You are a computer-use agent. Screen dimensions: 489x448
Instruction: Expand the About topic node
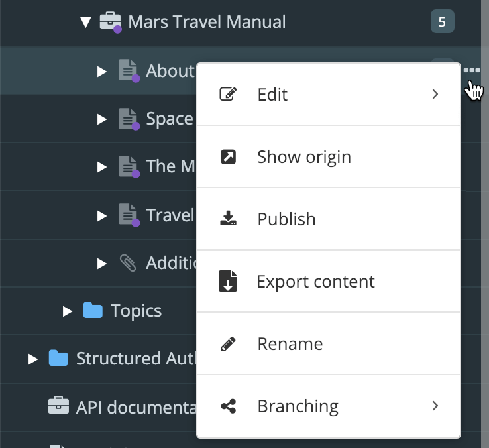click(101, 71)
